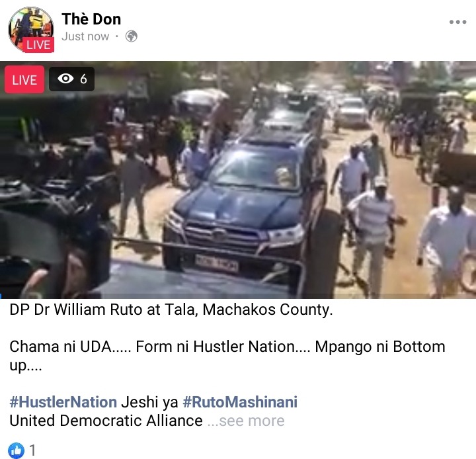Click the public globe audience icon
The width and height of the screenshot is (476, 459).
click(132, 36)
